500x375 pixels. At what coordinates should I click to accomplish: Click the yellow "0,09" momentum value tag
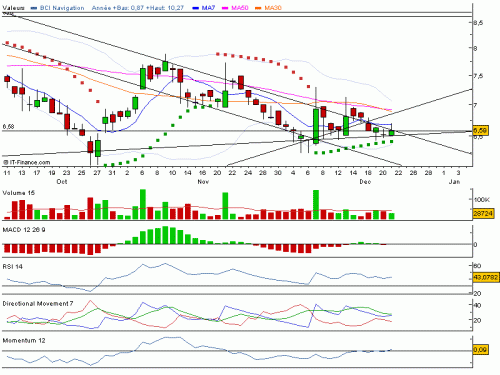[480, 350]
